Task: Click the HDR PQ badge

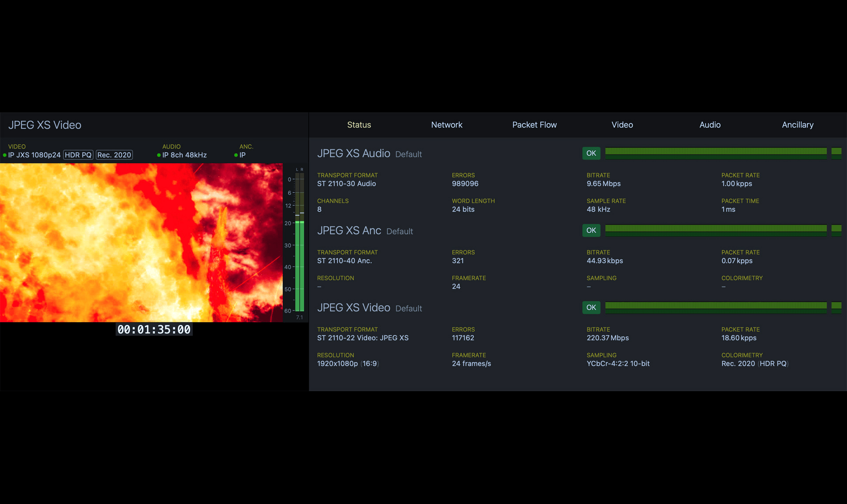Action: [x=78, y=155]
